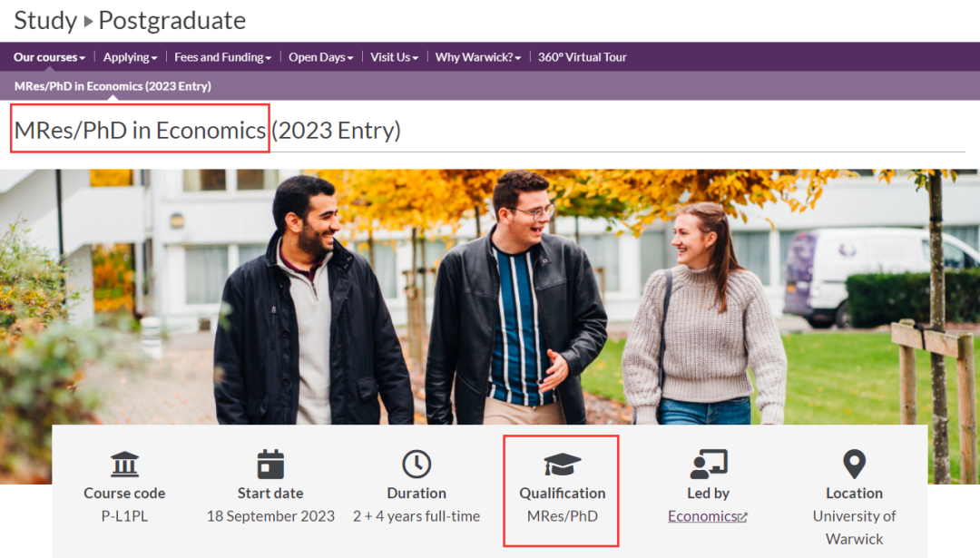
Task: Click the MRes/PhD qualification value
Action: (563, 516)
